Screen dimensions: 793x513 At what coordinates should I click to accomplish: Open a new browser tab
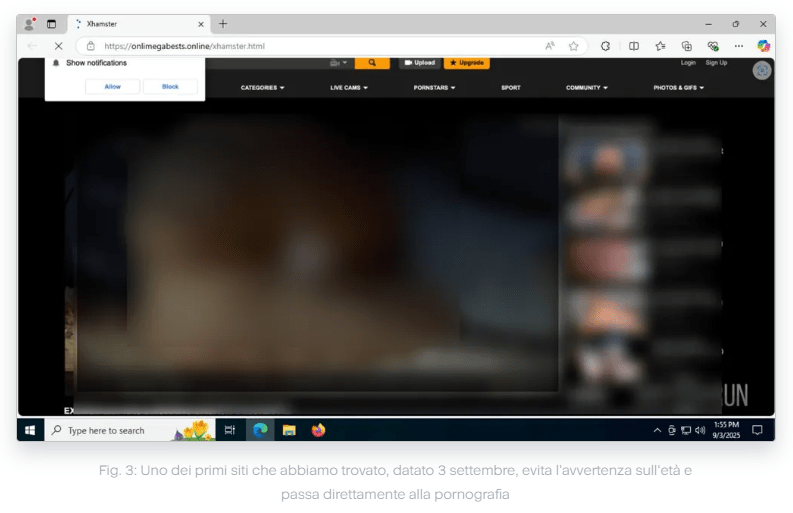(223, 24)
